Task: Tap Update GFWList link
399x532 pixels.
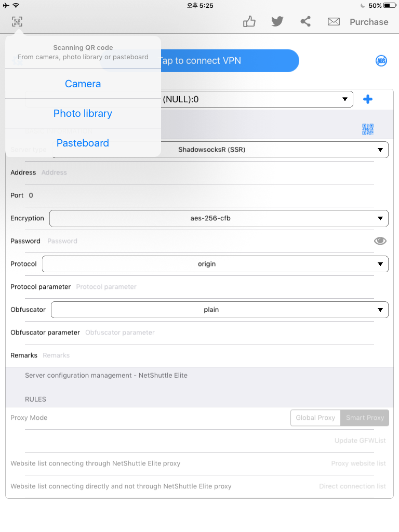Action: [360, 441]
